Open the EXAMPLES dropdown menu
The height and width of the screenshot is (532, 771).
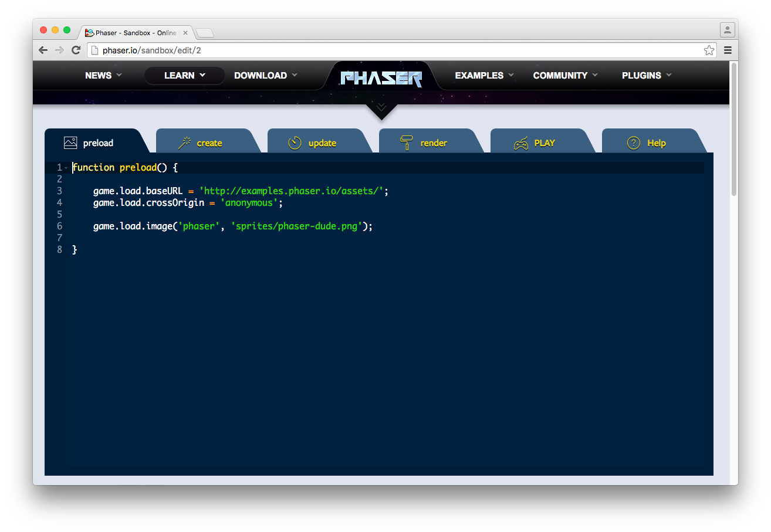tap(484, 75)
